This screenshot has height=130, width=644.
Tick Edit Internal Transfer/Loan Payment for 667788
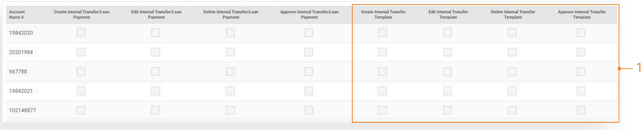pyautogui.click(x=155, y=71)
